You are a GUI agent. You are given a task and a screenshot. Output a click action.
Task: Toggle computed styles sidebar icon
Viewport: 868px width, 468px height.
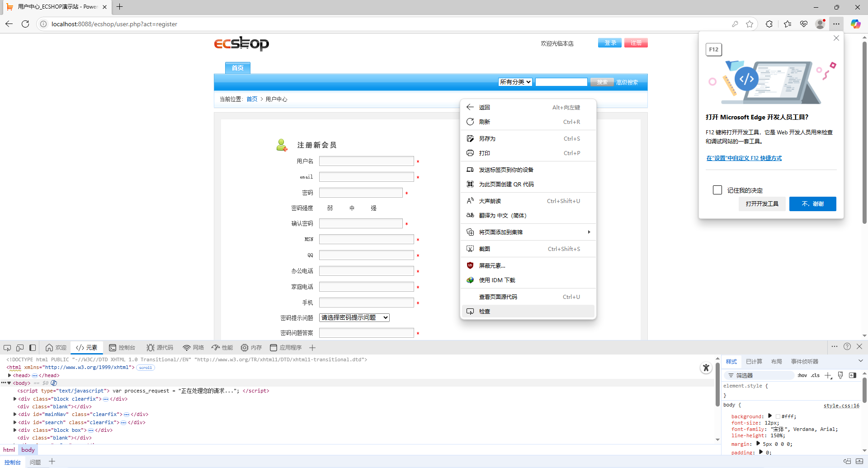coord(853,375)
